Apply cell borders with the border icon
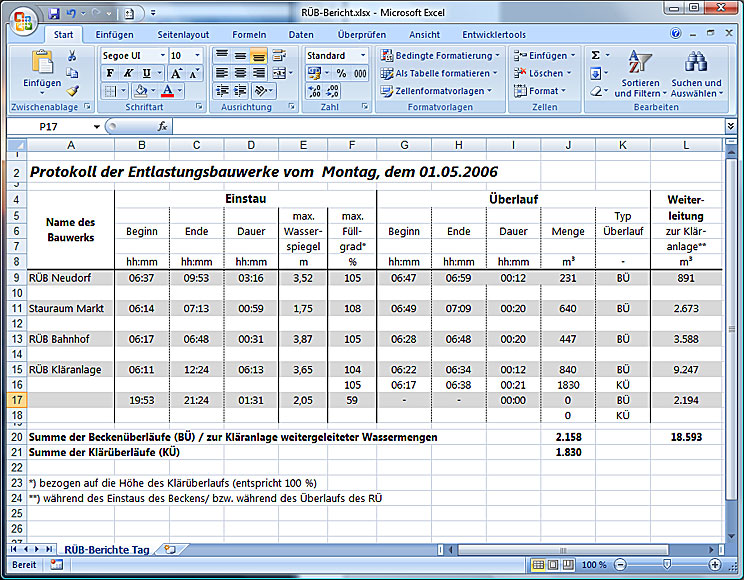744x580 pixels. [110, 91]
